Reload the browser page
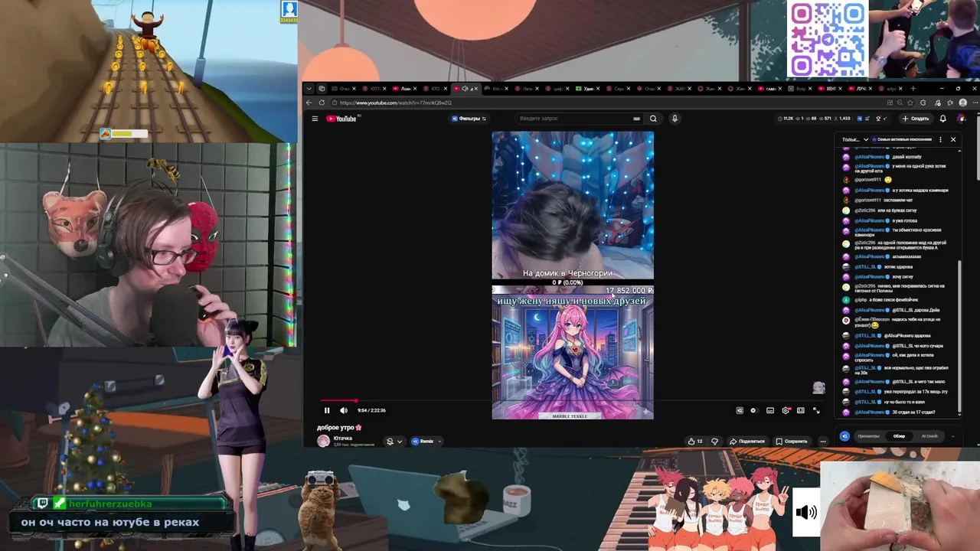Image resolution: width=980 pixels, height=551 pixels. pos(322,103)
